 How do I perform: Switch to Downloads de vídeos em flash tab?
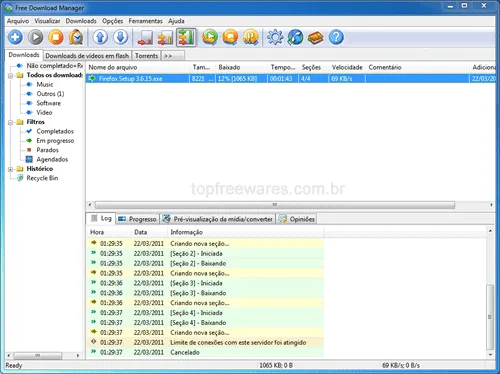87,56
